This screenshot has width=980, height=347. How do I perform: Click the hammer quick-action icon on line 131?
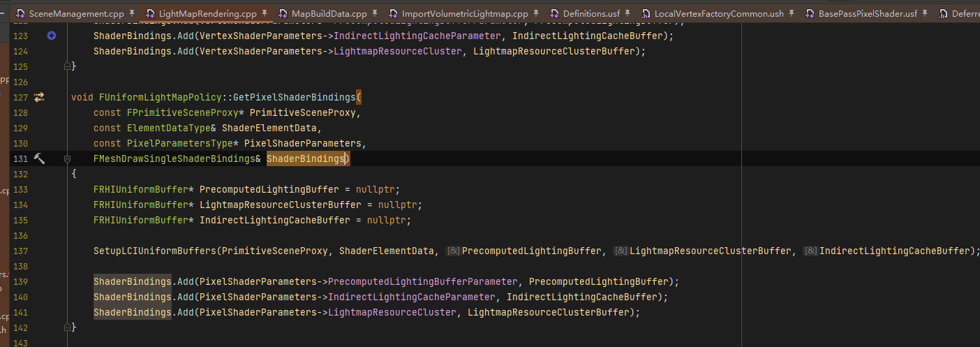[x=39, y=159]
